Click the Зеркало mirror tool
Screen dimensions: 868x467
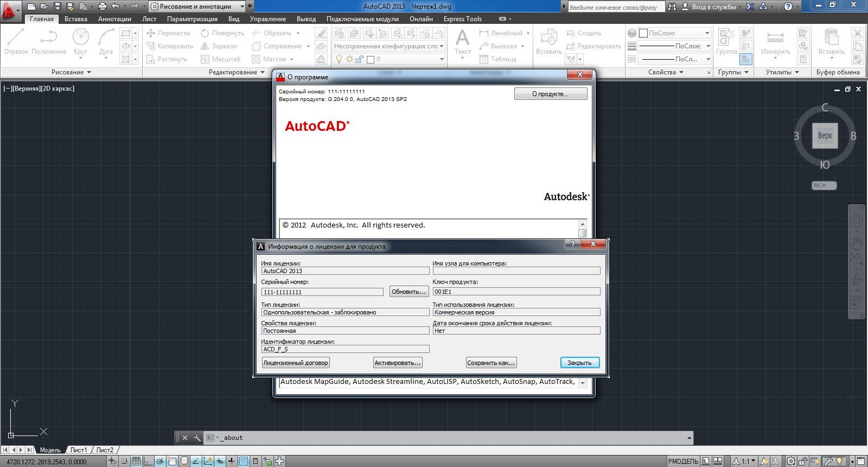pos(219,46)
